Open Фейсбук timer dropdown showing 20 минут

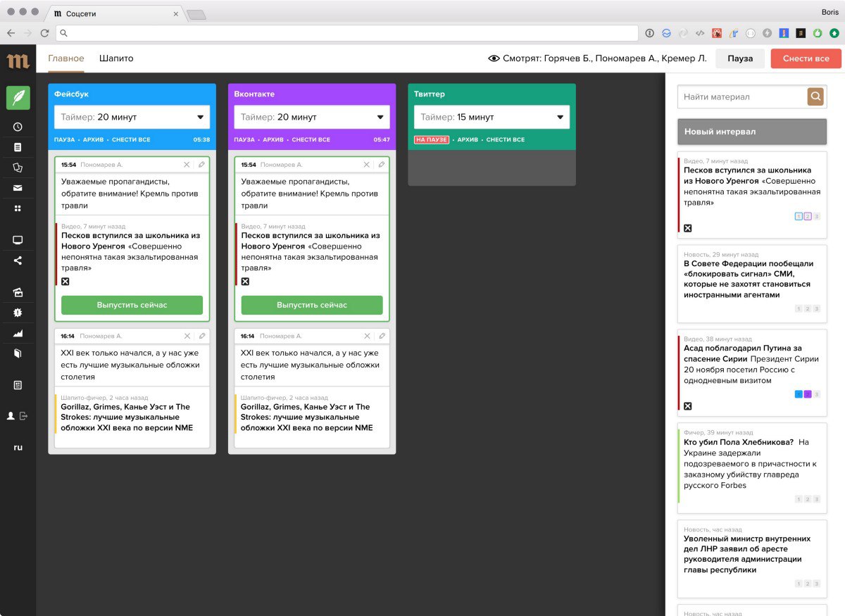point(132,117)
